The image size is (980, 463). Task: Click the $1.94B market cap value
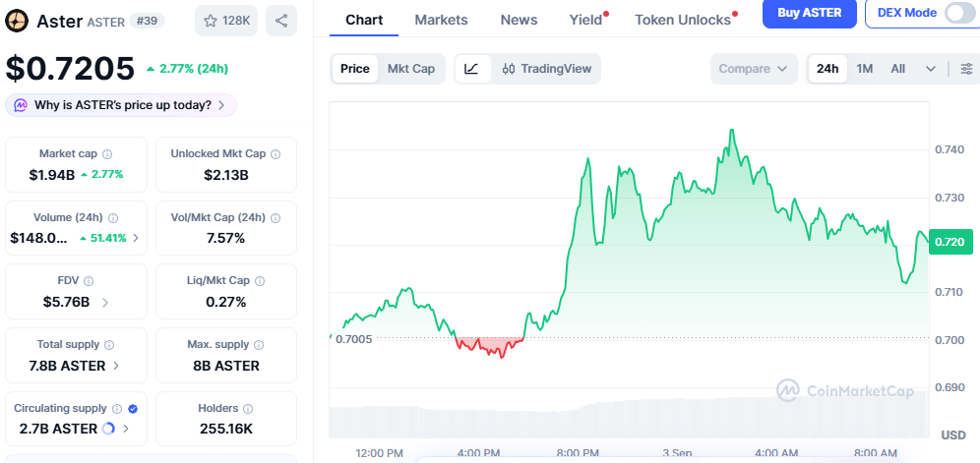52,174
